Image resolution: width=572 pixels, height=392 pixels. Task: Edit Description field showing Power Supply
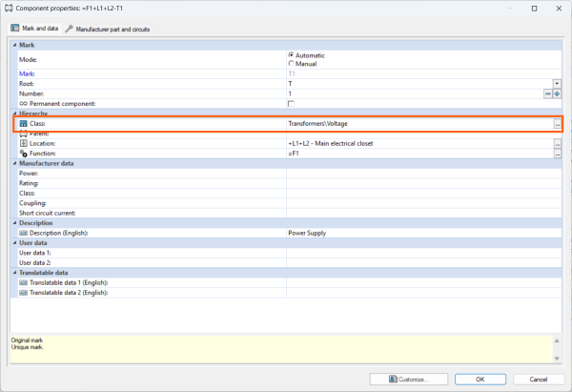(x=424, y=233)
